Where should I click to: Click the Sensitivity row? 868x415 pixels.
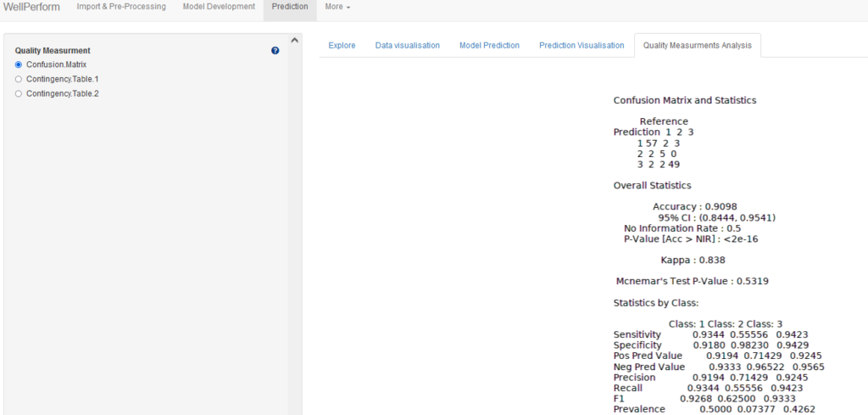tap(711, 334)
